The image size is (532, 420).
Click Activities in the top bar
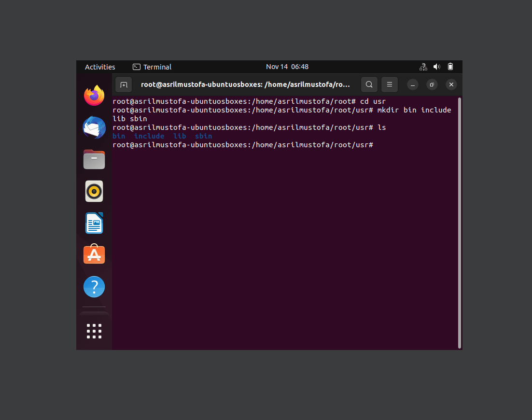[x=100, y=67]
